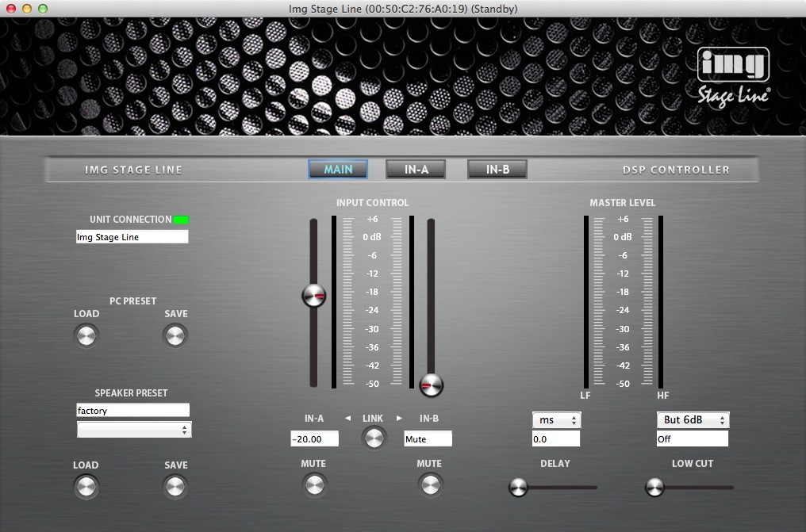Click the PC Preset LOAD knob button
806x532 pixels.
coord(86,336)
